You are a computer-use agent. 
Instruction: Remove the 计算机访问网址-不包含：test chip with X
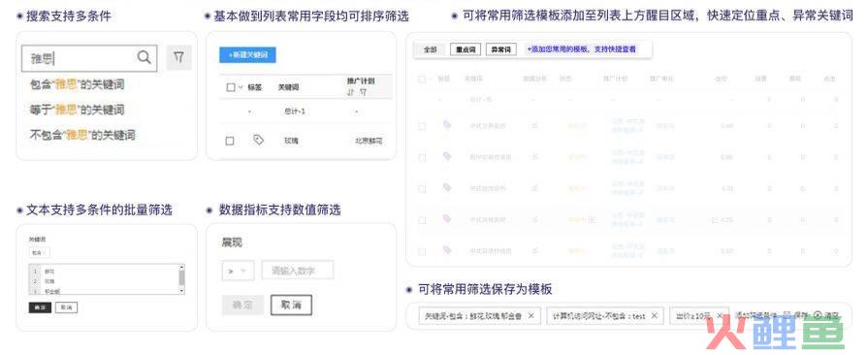tap(655, 315)
